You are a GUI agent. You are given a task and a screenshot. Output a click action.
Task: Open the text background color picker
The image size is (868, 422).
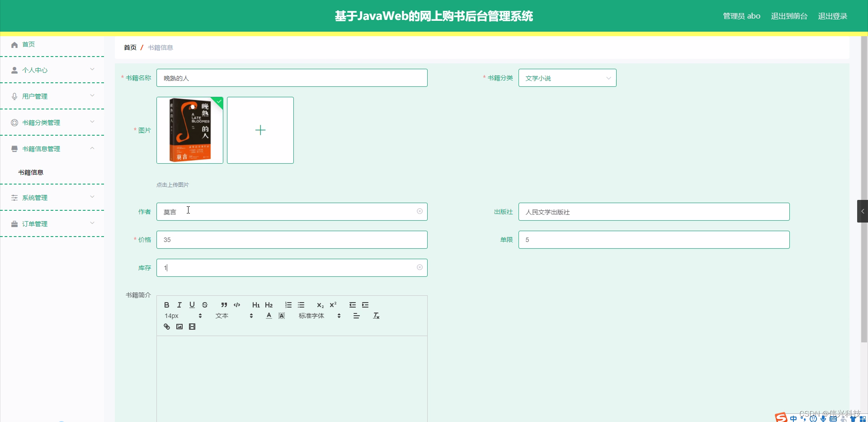[x=281, y=316]
